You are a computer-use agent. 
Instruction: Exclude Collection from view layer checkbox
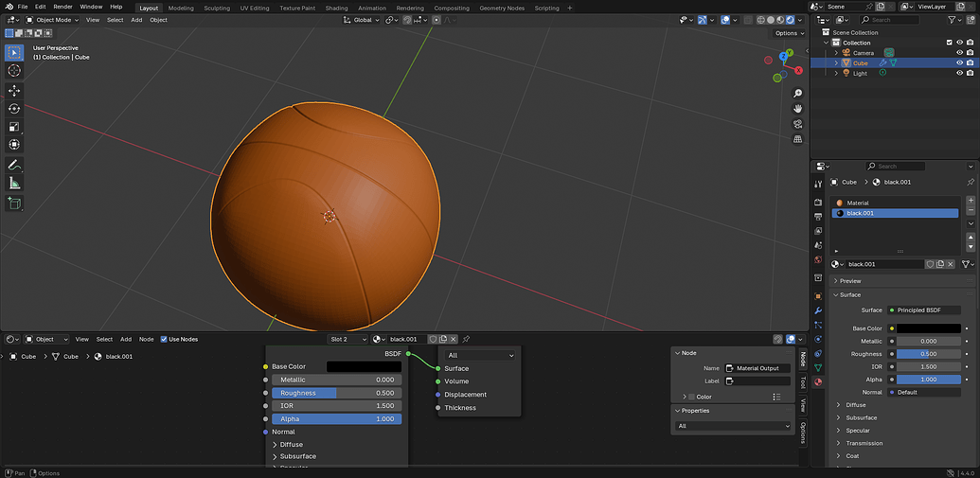tap(950, 43)
